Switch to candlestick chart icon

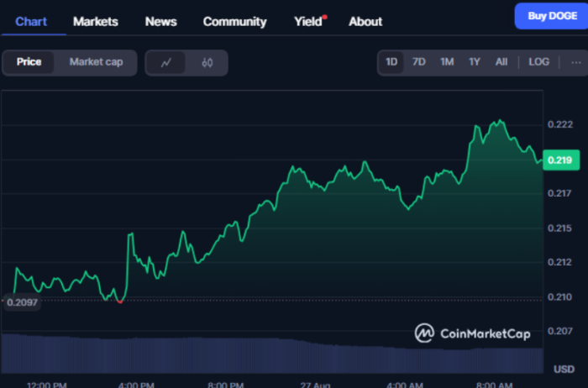click(207, 62)
